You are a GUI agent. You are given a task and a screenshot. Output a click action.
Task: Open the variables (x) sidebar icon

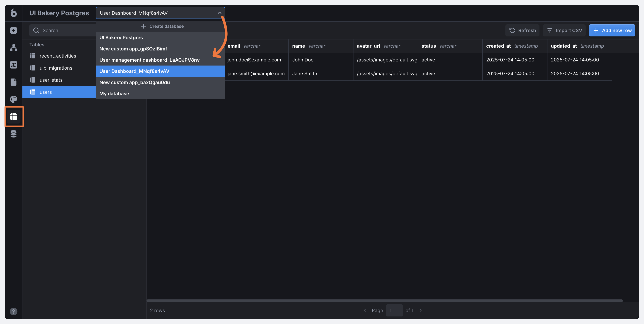(x=14, y=65)
